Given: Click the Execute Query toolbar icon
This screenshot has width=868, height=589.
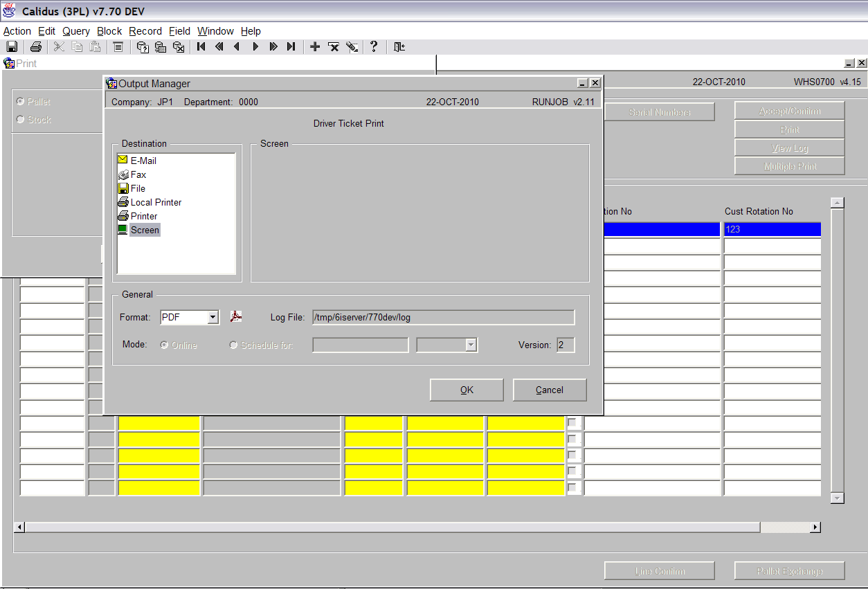Looking at the screenshot, I should (x=161, y=46).
